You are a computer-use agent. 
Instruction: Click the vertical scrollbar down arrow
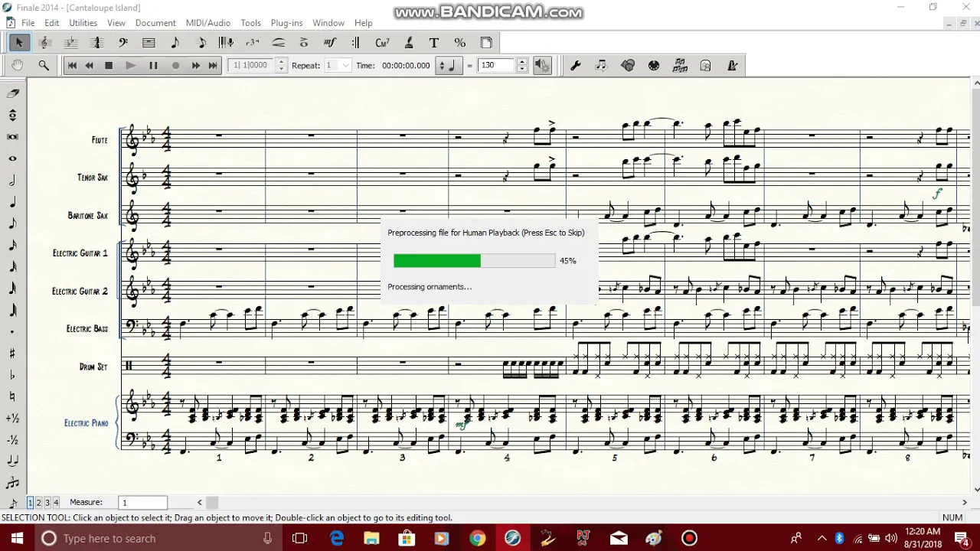(975, 490)
